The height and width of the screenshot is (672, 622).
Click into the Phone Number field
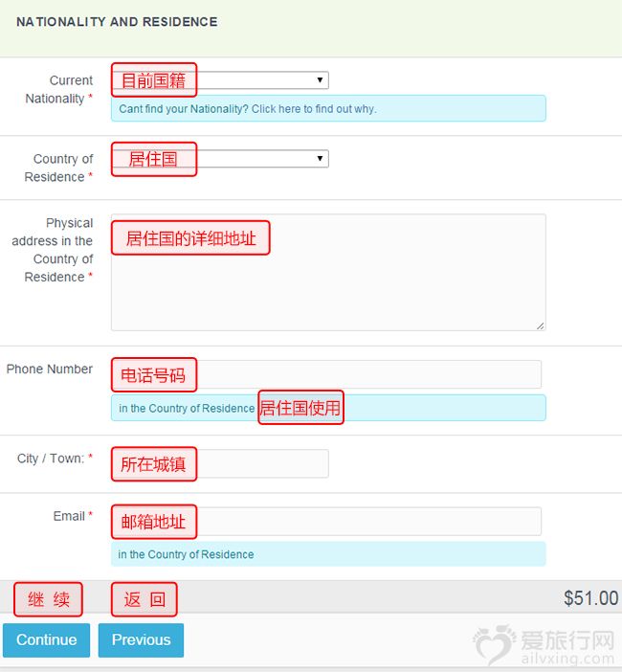point(326,374)
